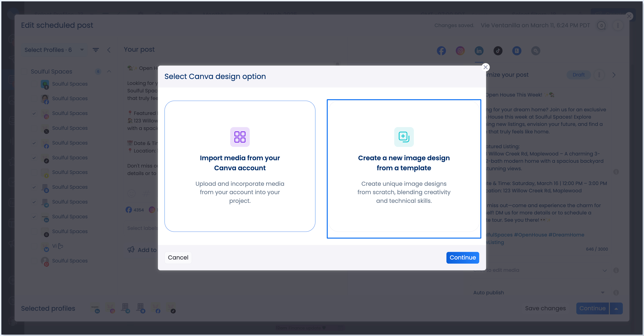Collapse the profiles sidebar panel
The width and height of the screenshot is (644, 336).
pos(109,50)
